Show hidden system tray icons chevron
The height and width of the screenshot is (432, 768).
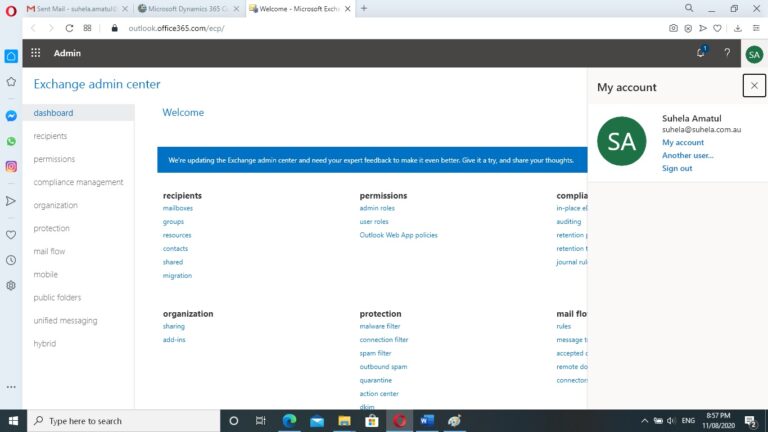pos(645,421)
